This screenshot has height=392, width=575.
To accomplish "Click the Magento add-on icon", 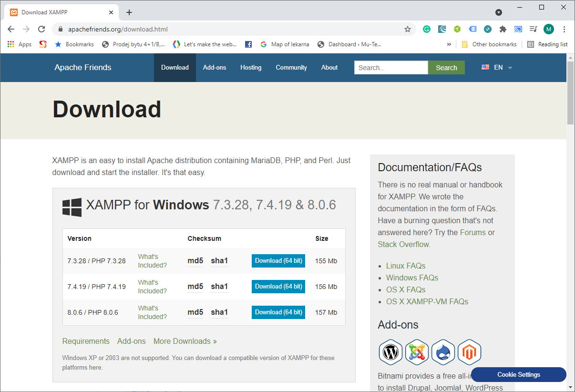I will click(470, 353).
